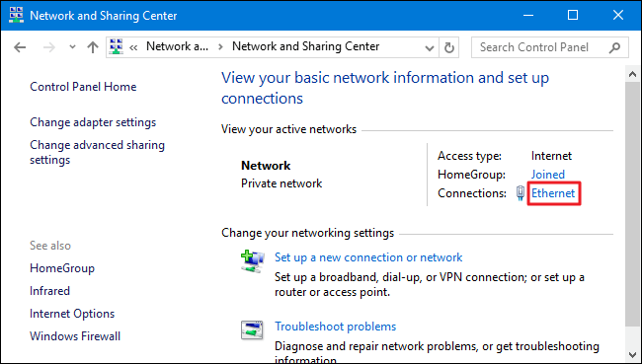Click the Search Control Panel field

(550, 47)
